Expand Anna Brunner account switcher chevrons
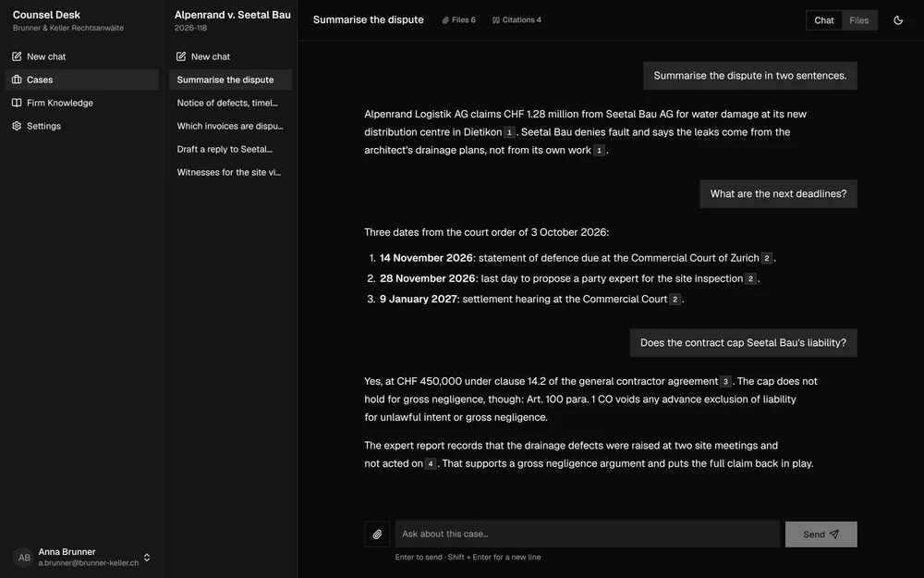Image resolution: width=924 pixels, height=578 pixels. pyautogui.click(x=147, y=558)
